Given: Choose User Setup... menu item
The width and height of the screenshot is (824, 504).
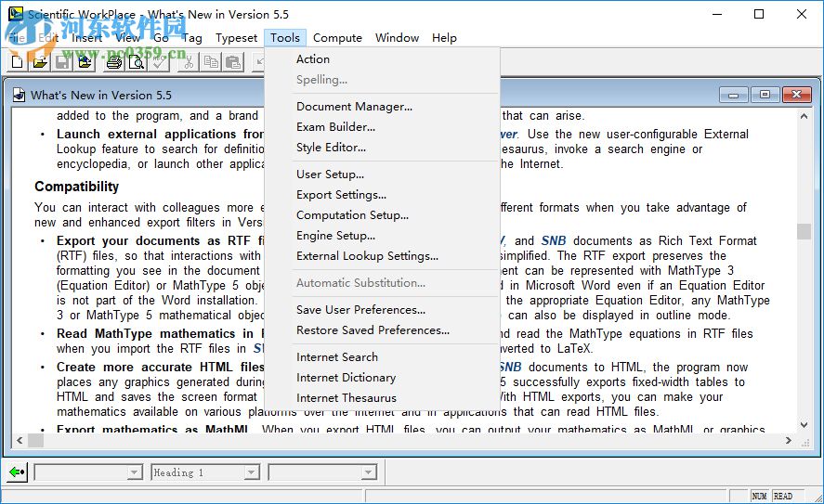Looking at the screenshot, I should (x=382, y=174).
